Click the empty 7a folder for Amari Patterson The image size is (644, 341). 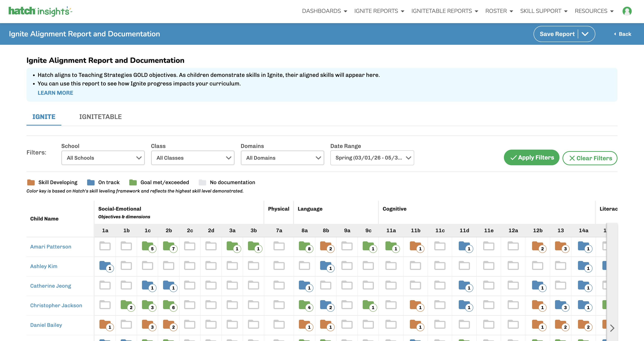pos(279,246)
